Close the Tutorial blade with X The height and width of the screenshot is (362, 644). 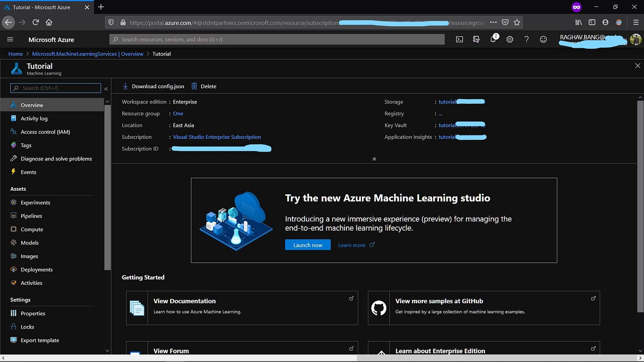pyautogui.click(x=638, y=66)
